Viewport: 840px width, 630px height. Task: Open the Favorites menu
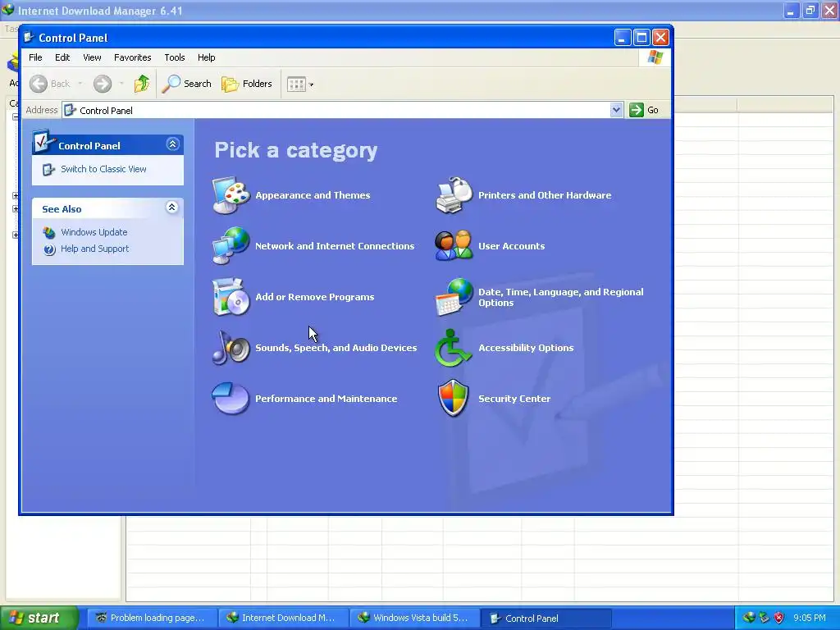point(132,57)
